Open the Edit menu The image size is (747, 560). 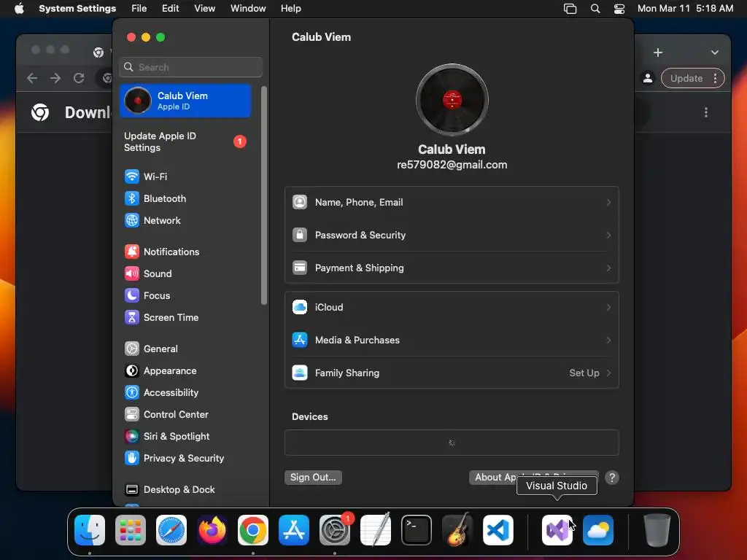(x=171, y=9)
